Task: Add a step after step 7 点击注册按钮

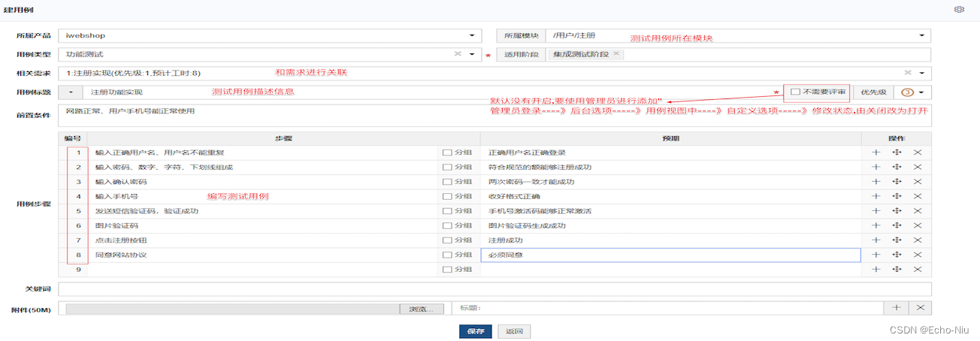Action: (876, 240)
